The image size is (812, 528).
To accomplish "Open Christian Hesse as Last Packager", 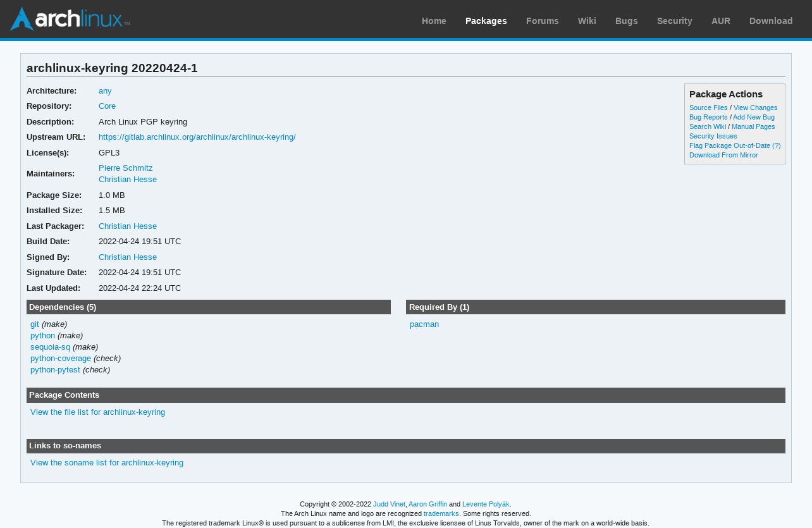I will pyautogui.click(x=127, y=226).
